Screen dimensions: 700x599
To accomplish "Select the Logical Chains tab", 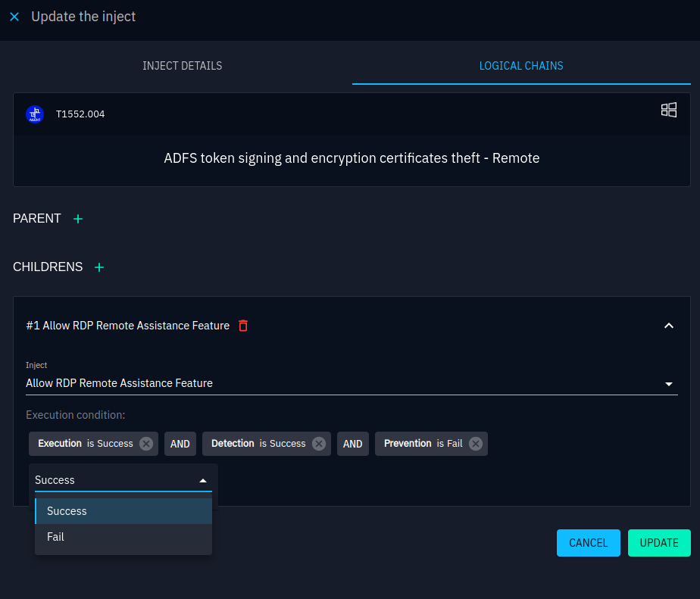I will pyautogui.click(x=521, y=66).
